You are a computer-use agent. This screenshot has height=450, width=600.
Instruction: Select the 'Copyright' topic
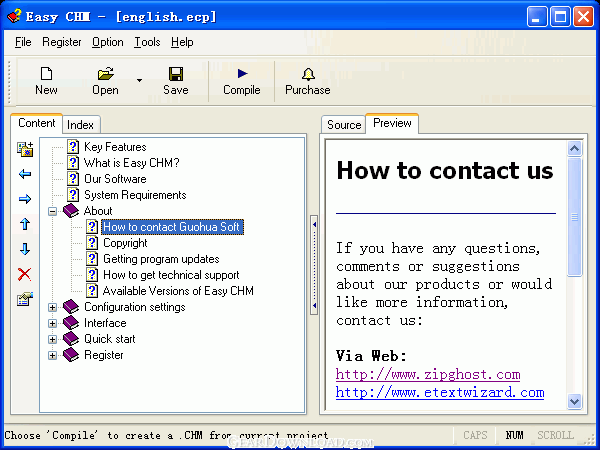click(125, 243)
